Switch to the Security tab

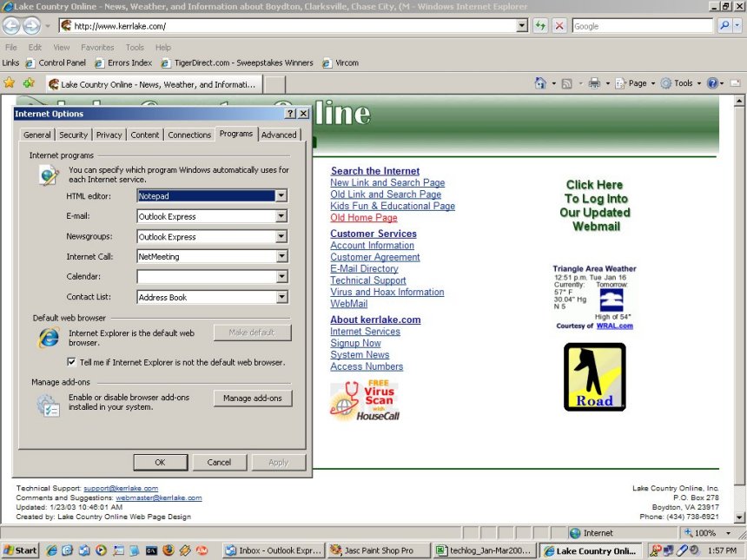point(73,135)
